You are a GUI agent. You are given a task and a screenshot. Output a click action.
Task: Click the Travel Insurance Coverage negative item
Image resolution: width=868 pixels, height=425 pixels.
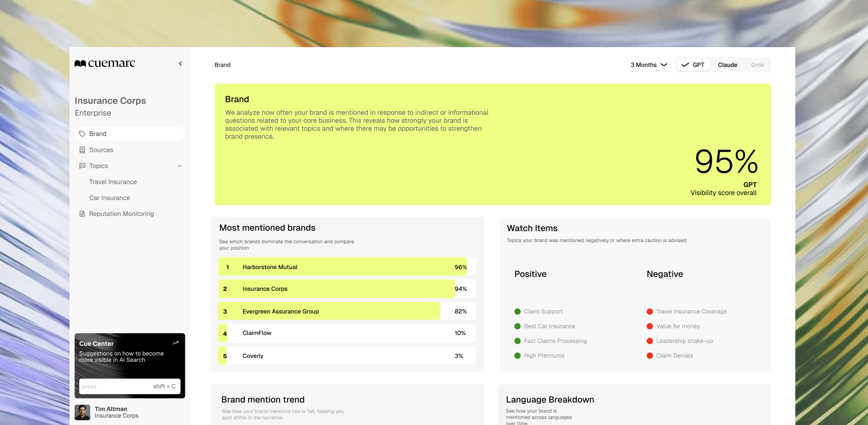pos(691,311)
